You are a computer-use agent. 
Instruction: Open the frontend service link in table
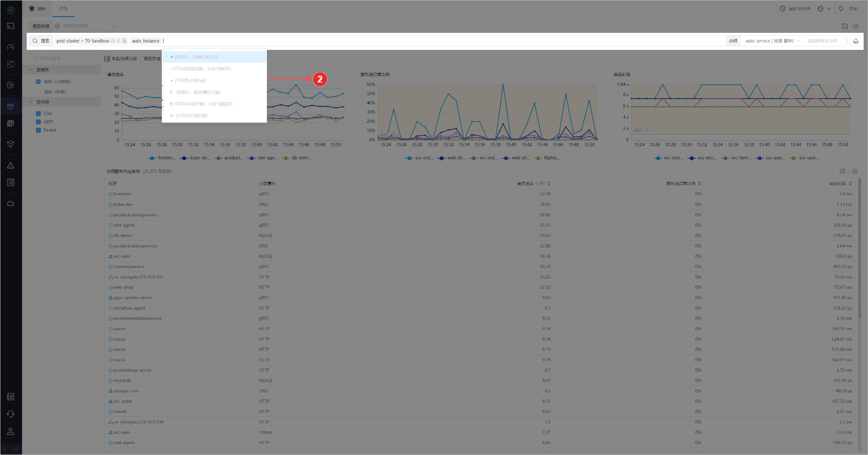pos(122,194)
